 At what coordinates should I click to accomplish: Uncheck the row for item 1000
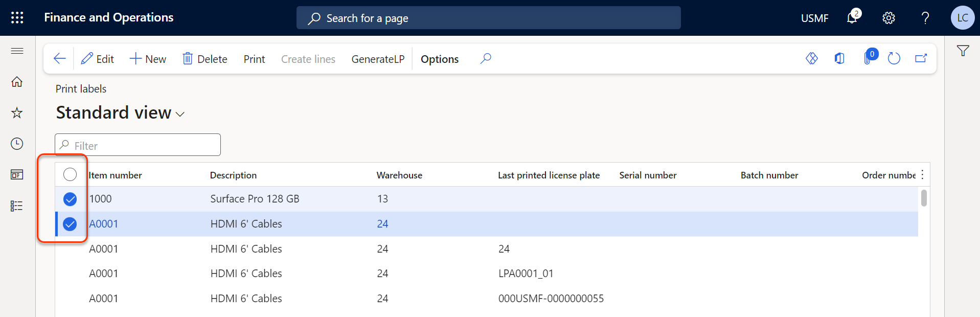coord(70,199)
